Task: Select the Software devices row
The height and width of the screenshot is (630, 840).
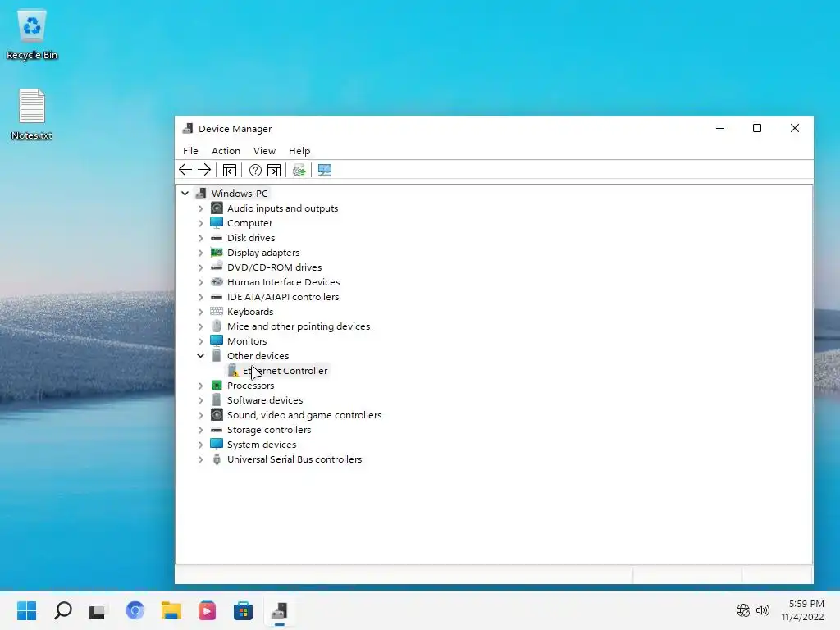Action: (265, 400)
